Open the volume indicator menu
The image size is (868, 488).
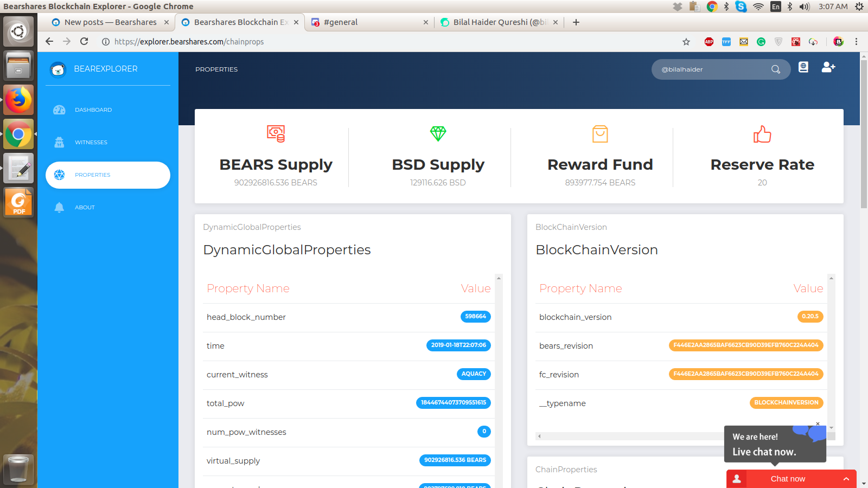[805, 7]
